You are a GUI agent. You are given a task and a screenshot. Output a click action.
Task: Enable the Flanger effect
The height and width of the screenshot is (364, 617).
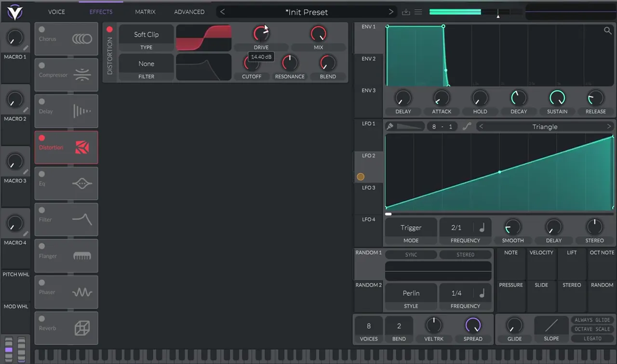click(x=42, y=247)
